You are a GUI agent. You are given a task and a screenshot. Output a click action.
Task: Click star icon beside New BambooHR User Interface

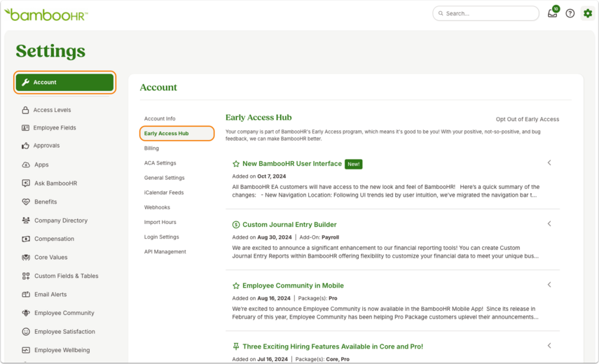(x=236, y=164)
